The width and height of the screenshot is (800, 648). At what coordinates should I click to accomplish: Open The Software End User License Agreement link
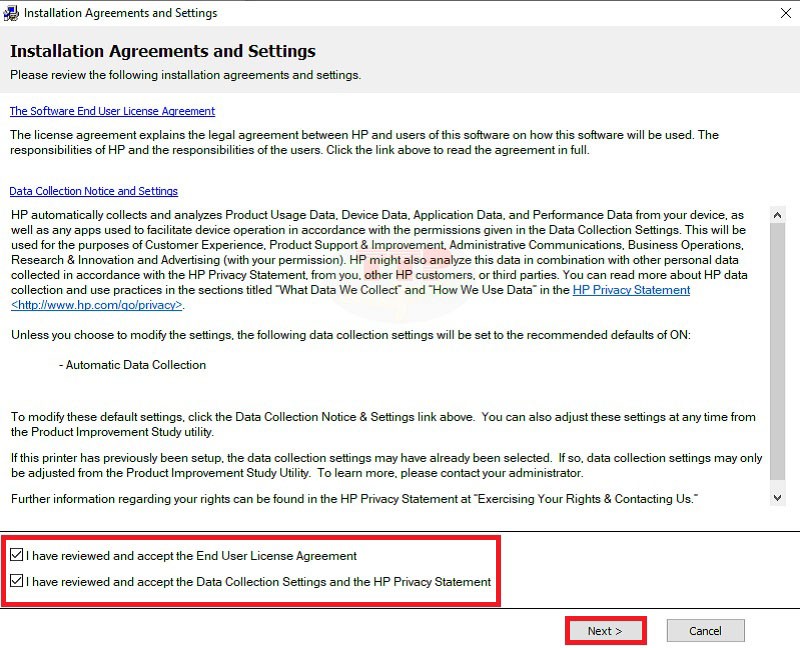point(112,111)
